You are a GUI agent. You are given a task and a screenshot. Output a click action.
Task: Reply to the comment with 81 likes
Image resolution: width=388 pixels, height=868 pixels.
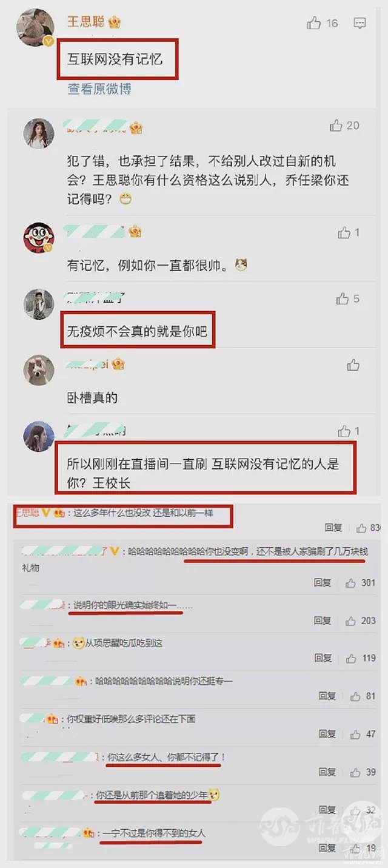[327, 696]
